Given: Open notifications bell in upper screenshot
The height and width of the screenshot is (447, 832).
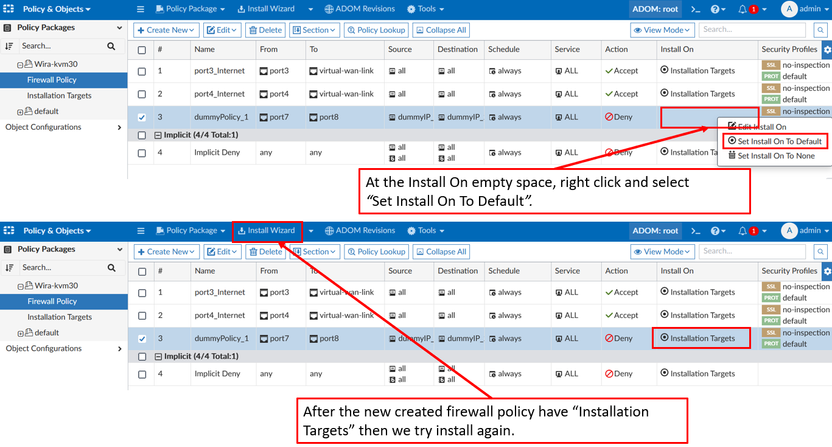Looking at the screenshot, I should click(742, 9).
